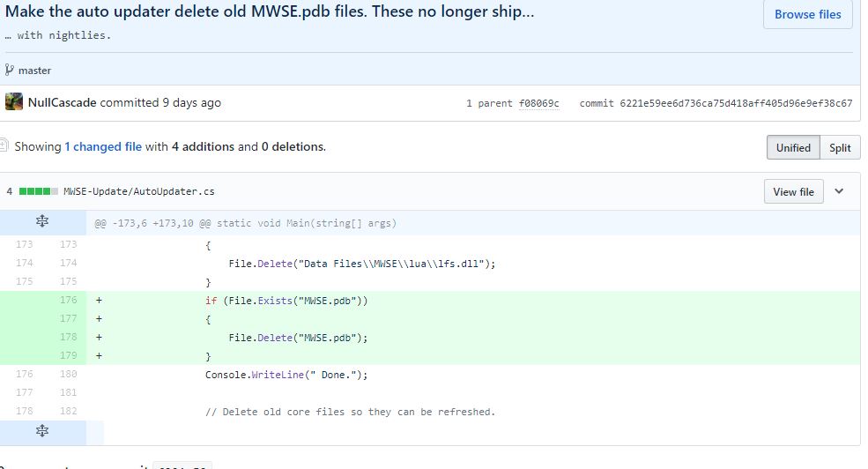The image size is (868, 469).
Task: Expand diff context below line 182
Action: pyautogui.click(x=42, y=431)
